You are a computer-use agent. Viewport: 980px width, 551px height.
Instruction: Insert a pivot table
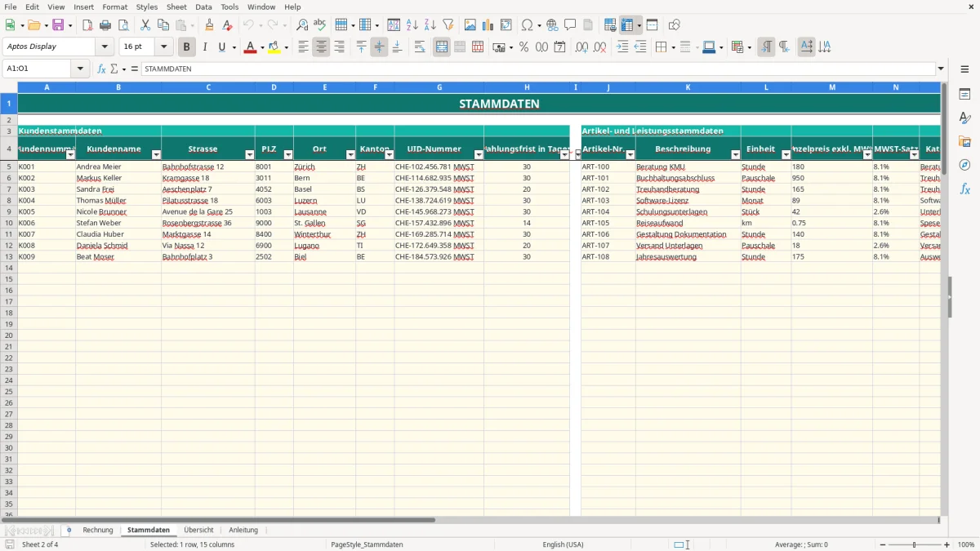click(x=506, y=25)
